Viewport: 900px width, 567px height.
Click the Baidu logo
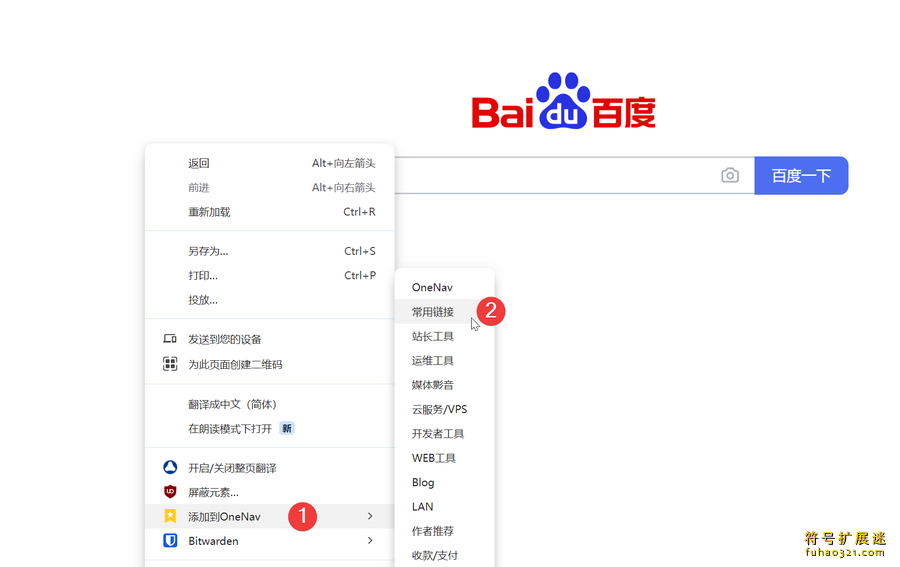564,100
